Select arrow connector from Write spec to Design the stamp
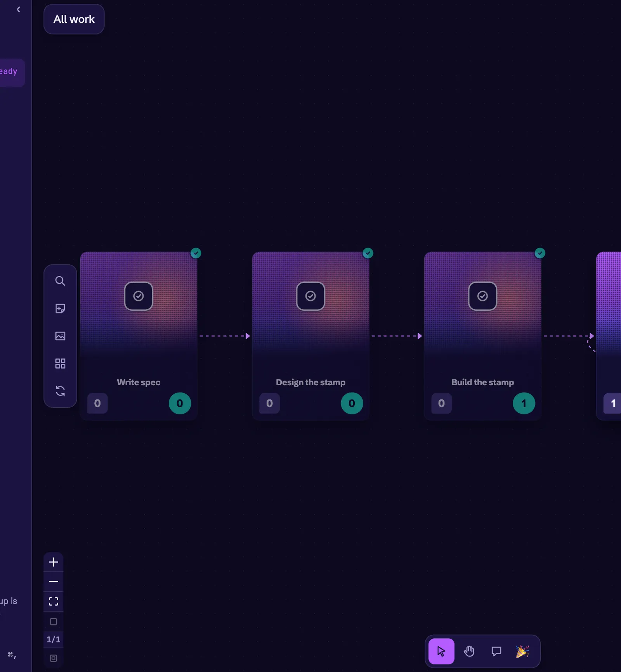Screen dimensions: 621x672 pyautogui.click(x=224, y=336)
